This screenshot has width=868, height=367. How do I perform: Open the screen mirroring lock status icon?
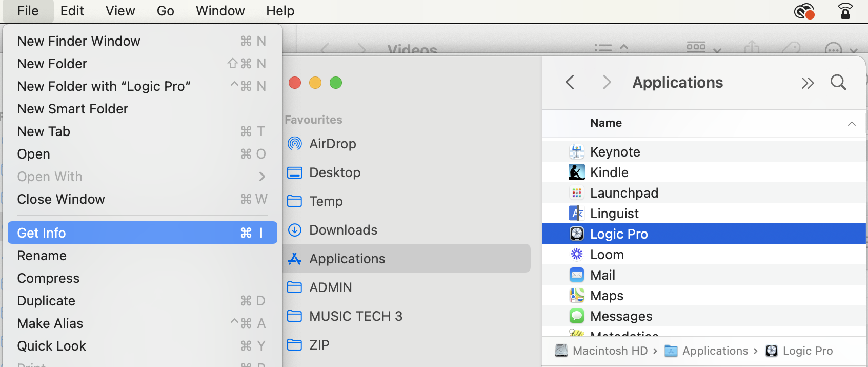pos(845,10)
